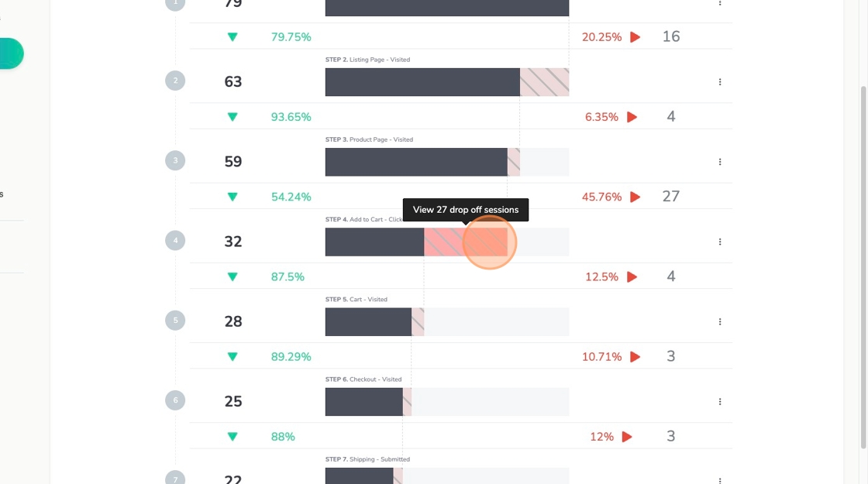Viewport: 868px width, 484px height.
Task: Click the 87.5% conversion rate value
Action: click(x=288, y=276)
